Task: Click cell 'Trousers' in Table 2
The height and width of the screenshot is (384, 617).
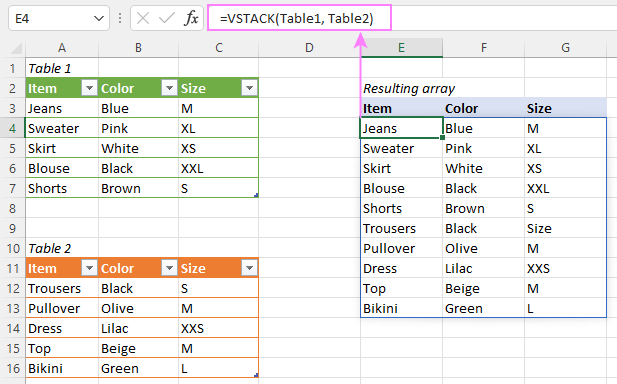Action: tap(62, 288)
